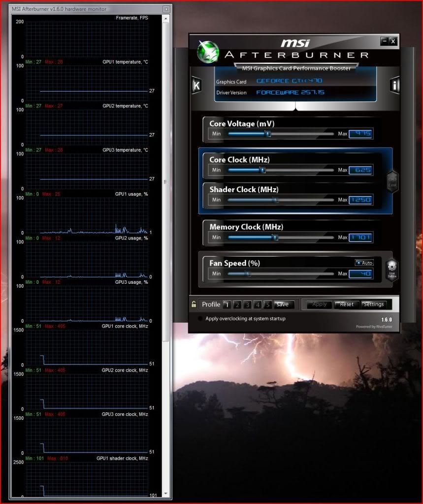Select profile slot 1

[226, 304]
